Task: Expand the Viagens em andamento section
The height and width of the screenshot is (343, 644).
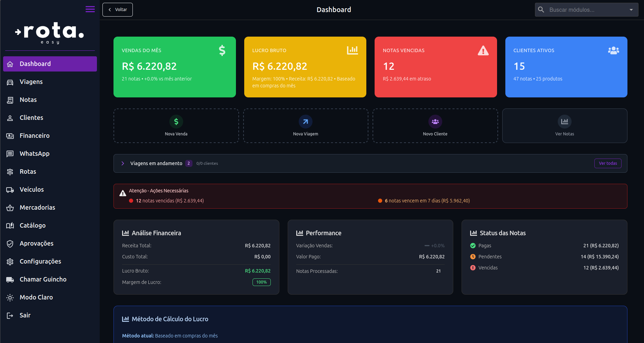Action: click(123, 163)
